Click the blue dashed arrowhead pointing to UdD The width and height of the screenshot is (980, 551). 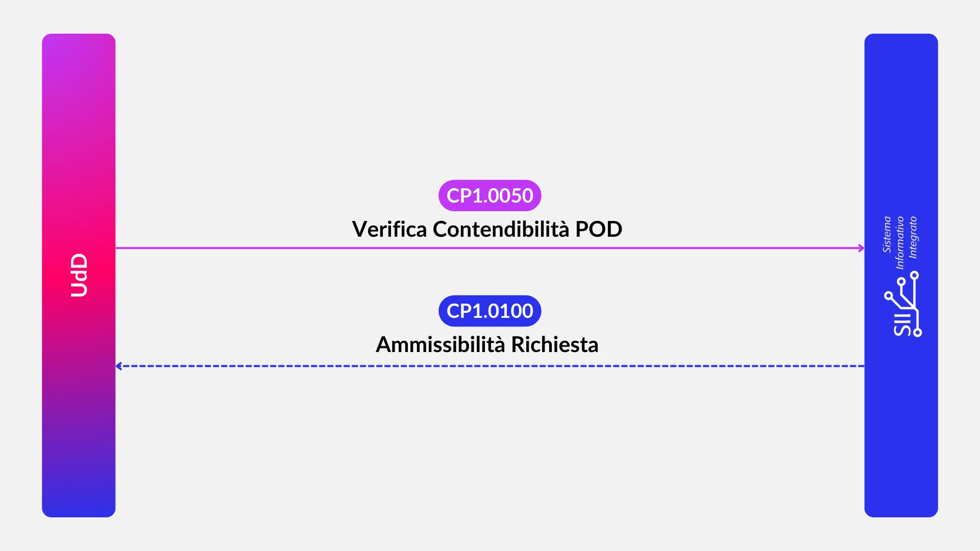tap(119, 366)
